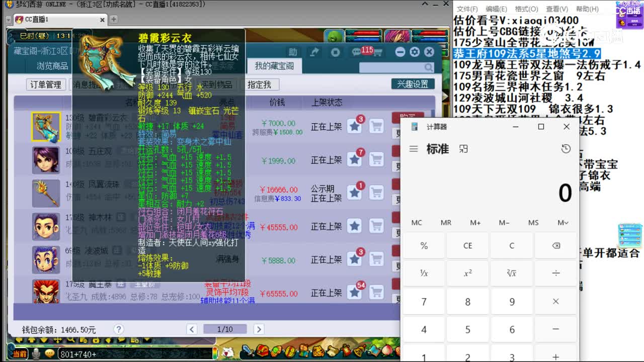644x362 pixels.
Task: Open Notepad 帮助(H) menu
Action: pos(587,9)
